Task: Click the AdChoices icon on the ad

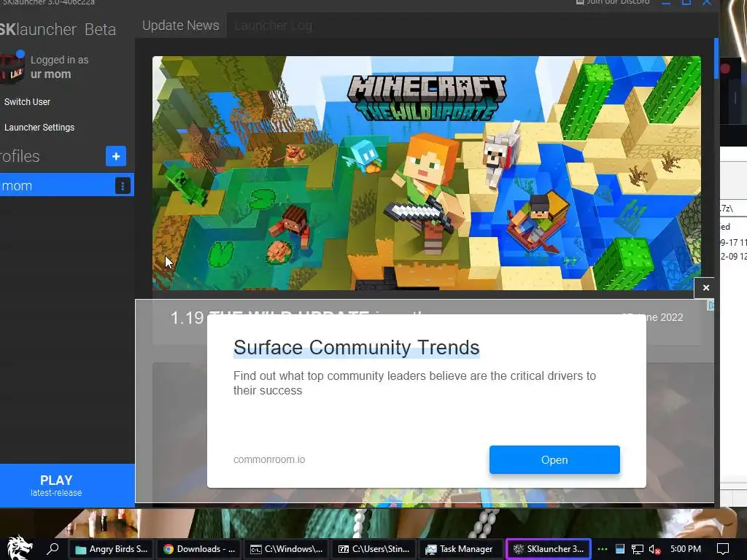Action: [711, 306]
